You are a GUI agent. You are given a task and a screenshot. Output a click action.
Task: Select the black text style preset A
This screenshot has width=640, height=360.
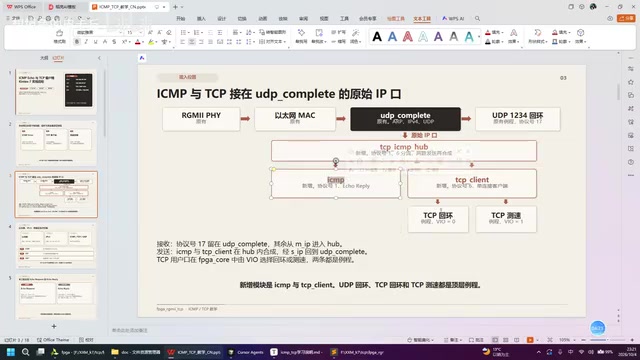(x=377, y=37)
